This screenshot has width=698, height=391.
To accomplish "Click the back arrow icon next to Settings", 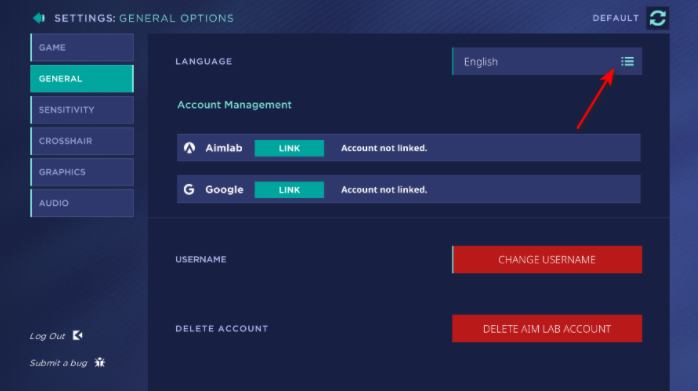I will tap(39, 18).
